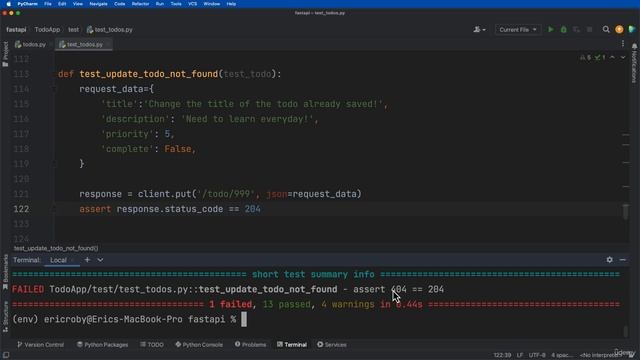Open the Version Control tool window
Viewport: 640px width, 360px height.
point(40,344)
